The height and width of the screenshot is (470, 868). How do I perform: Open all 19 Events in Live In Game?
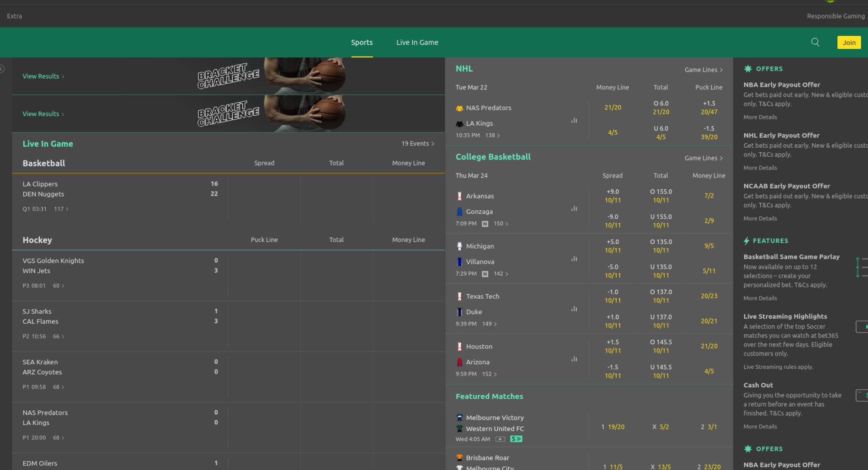click(418, 143)
